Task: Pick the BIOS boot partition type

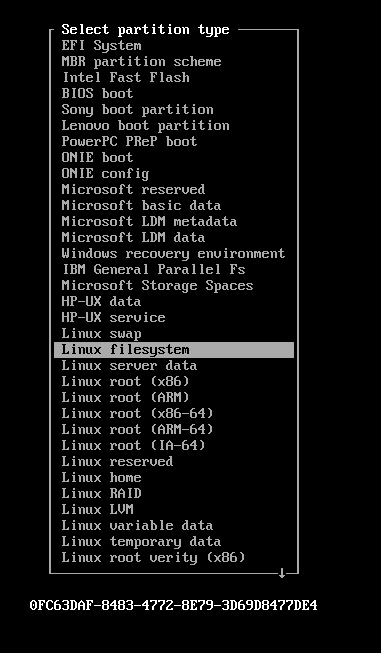Action: tap(97, 93)
